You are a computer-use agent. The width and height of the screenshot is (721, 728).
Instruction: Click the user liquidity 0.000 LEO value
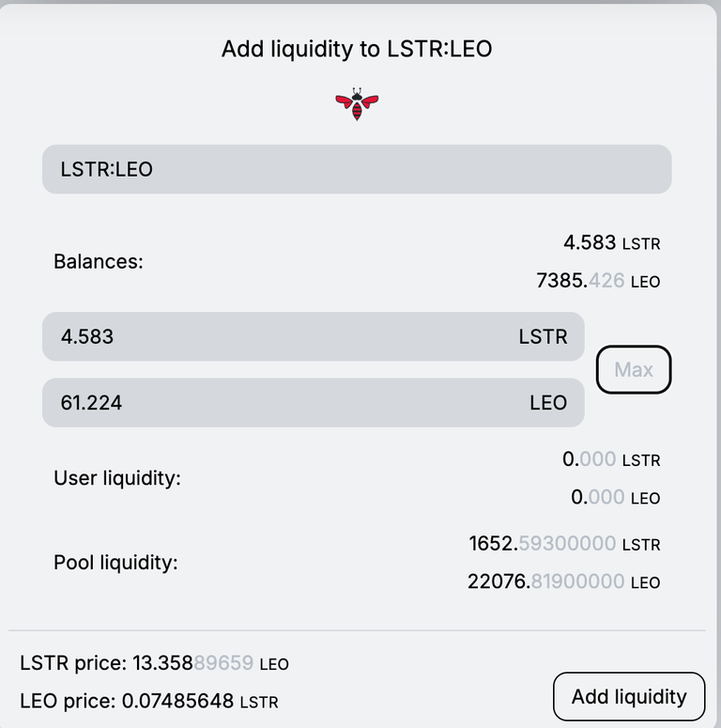(615, 497)
